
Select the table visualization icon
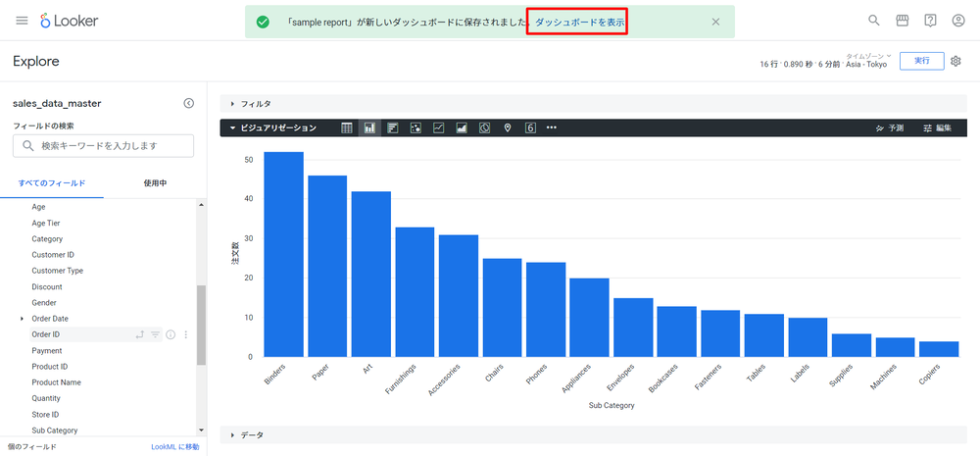click(x=347, y=127)
